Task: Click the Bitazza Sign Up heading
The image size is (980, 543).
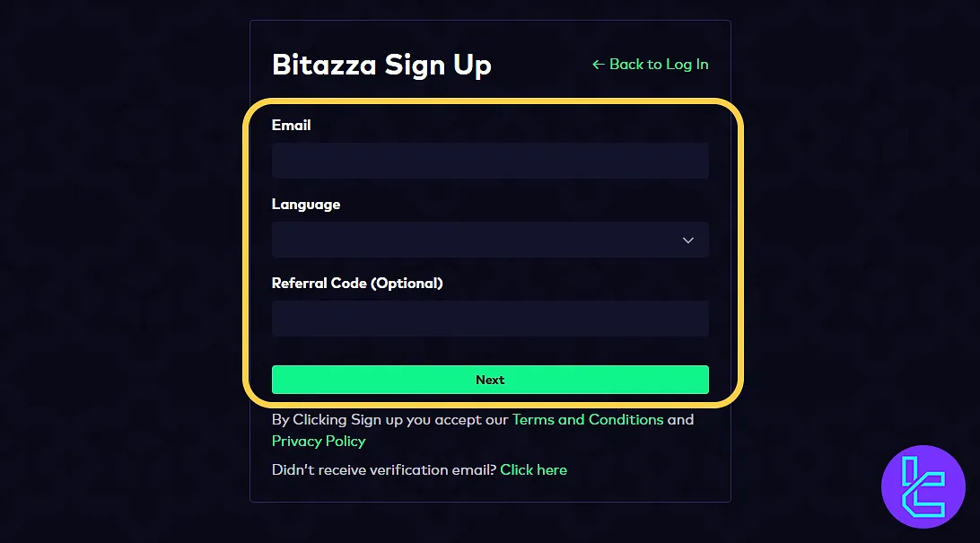Action: click(381, 65)
